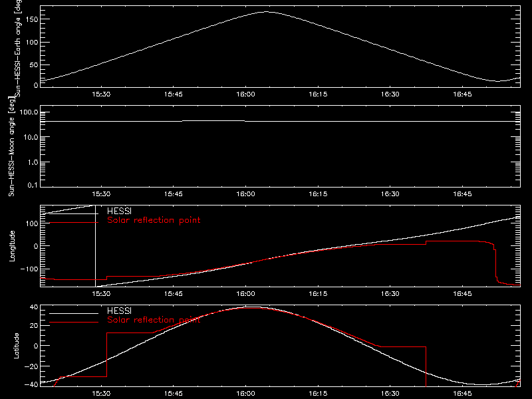This screenshot has height=399, width=532.
Task: Click the white HESSI legend line sample in Longitude plot
Action: pyautogui.click(x=74, y=213)
